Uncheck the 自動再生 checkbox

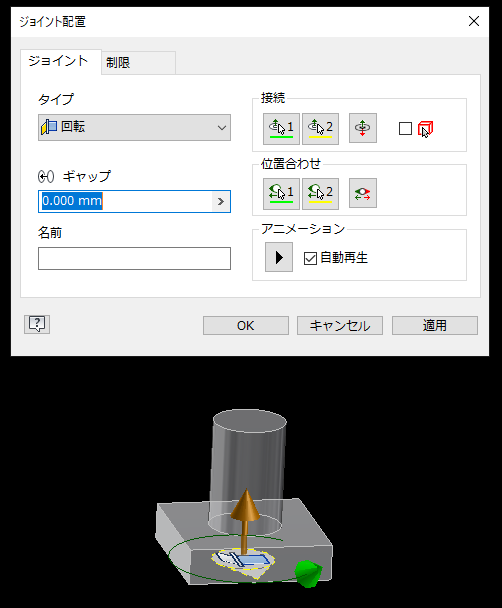[311, 258]
